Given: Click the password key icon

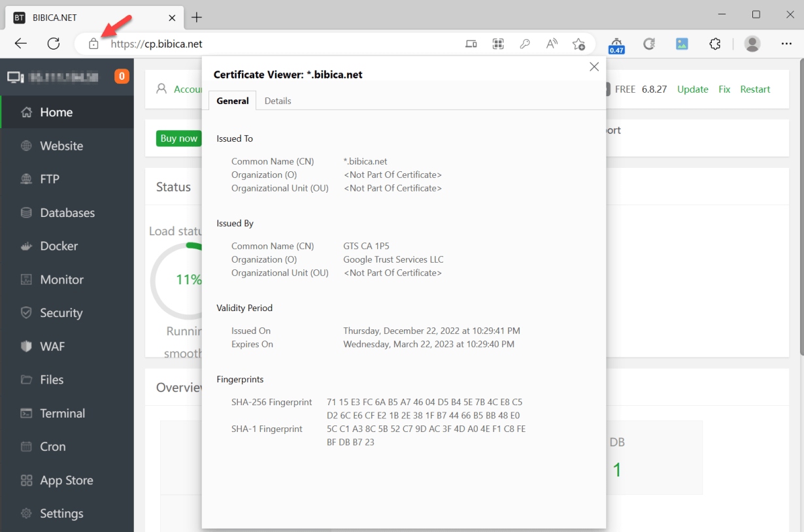Looking at the screenshot, I should click(x=525, y=44).
